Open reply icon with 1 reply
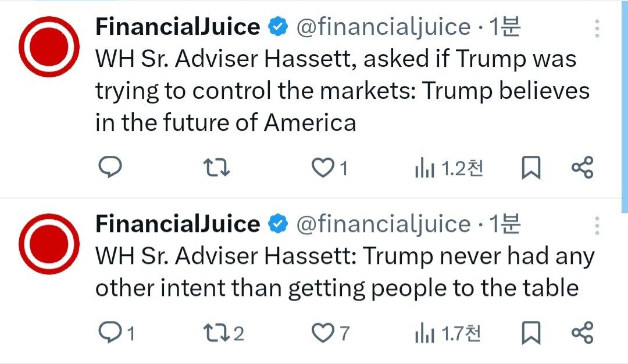Image resolution: width=628 pixels, height=364 pixels. pyautogui.click(x=116, y=333)
